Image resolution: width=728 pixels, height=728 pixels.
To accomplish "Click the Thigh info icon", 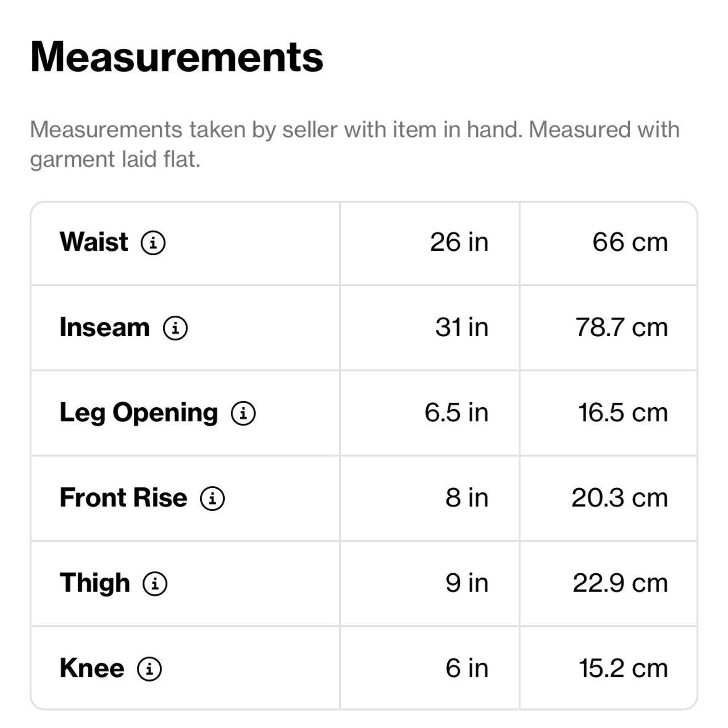I will (155, 584).
